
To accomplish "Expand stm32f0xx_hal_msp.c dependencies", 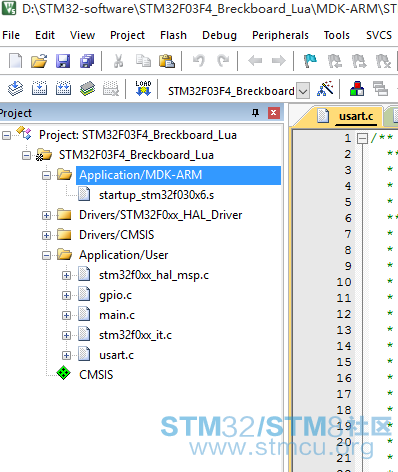I will (x=66, y=275).
